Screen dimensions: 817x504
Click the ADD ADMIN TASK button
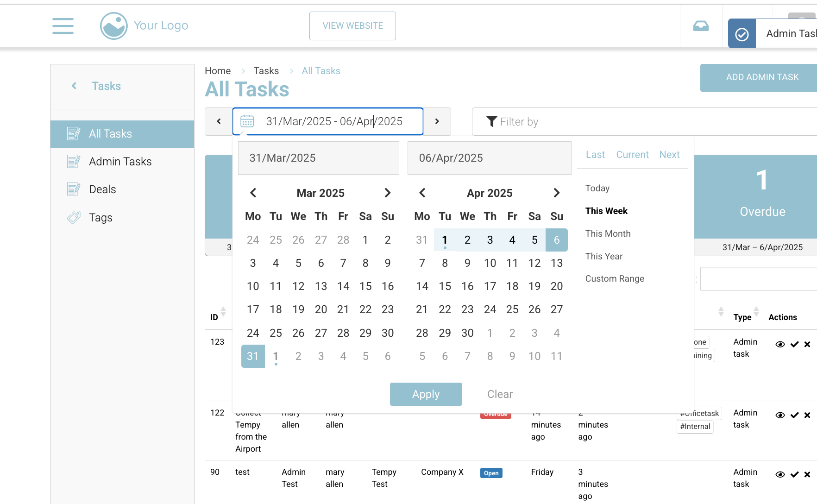pos(762,77)
